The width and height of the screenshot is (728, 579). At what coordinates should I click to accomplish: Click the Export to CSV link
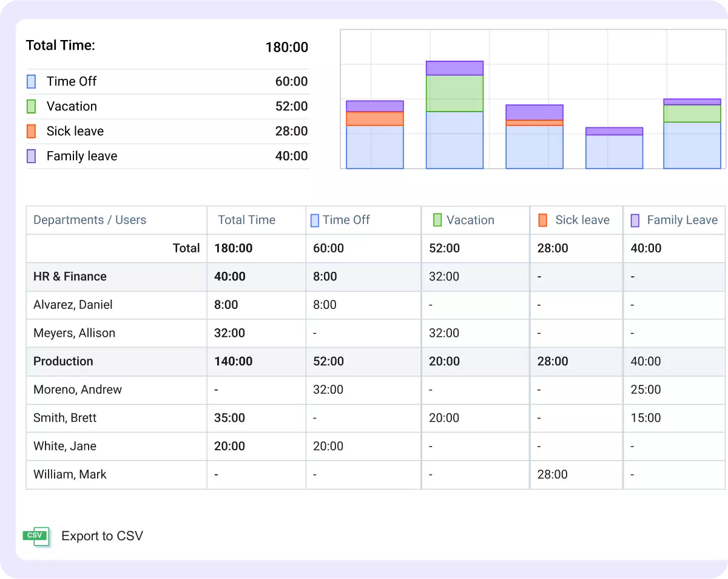point(102,536)
